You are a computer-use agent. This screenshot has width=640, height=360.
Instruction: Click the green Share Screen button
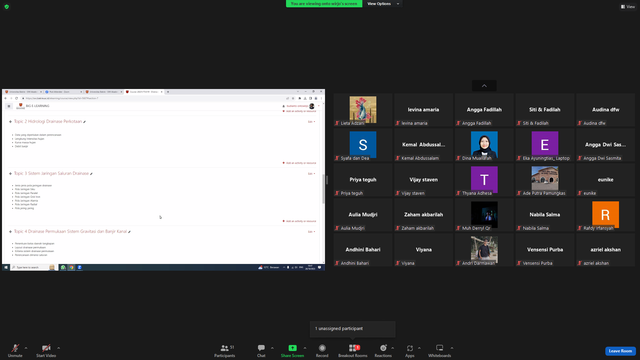(292, 350)
